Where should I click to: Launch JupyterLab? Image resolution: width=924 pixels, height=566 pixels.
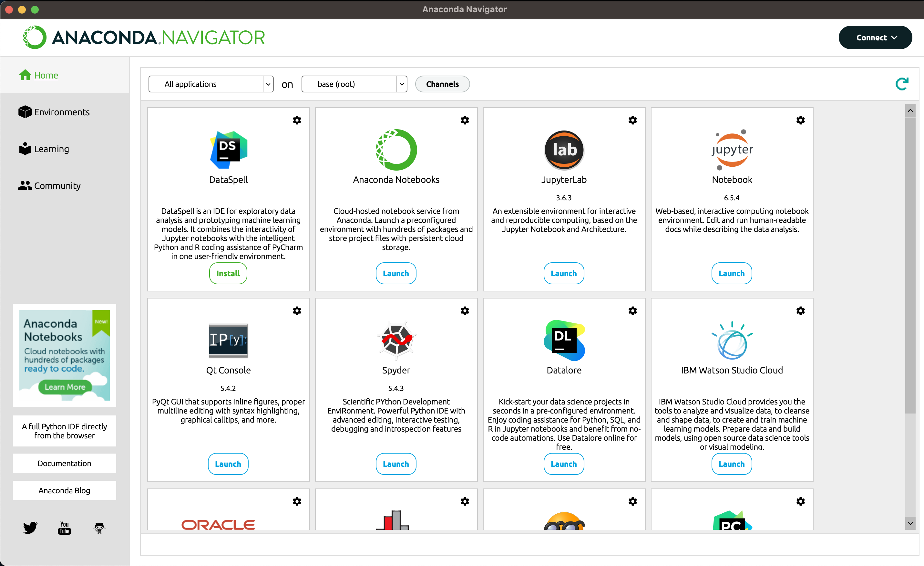click(563, 273)
